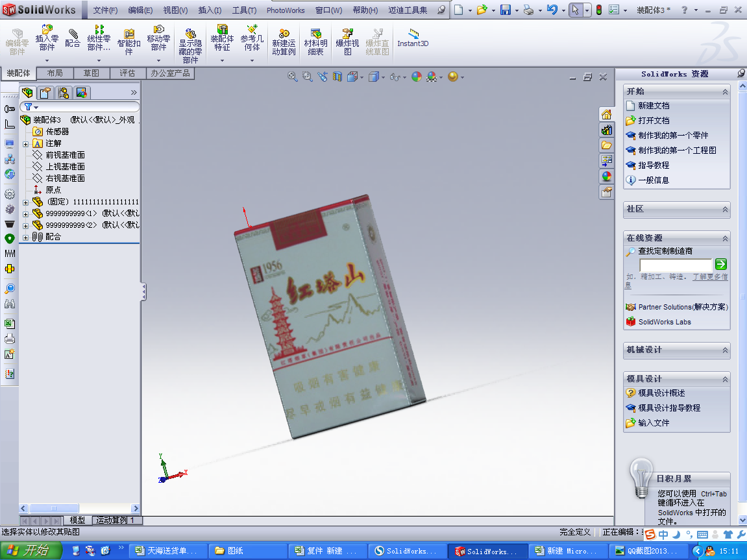Open the View Orientation dropdown arrow
This screenshot has width=747, height=560.
363,77
